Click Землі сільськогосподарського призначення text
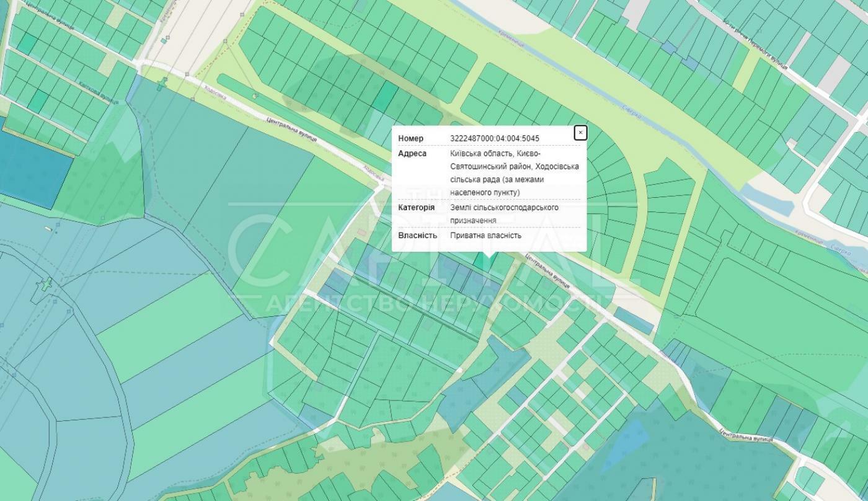This screenshot has width=868, height=501. 504,213
